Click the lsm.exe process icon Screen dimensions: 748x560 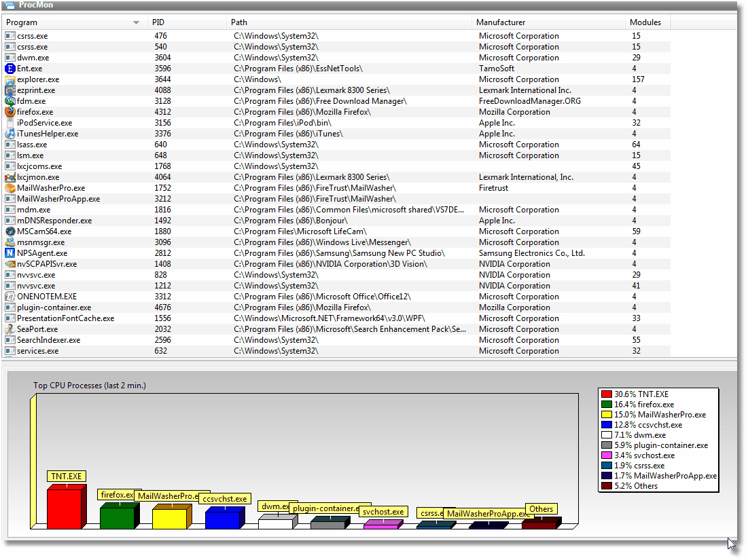10,155
